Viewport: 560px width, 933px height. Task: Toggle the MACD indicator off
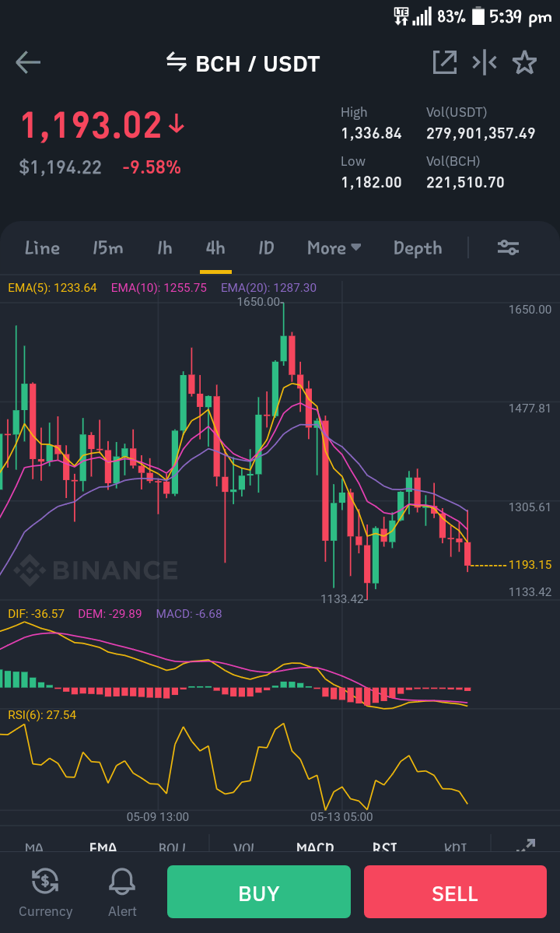[315, 847]
